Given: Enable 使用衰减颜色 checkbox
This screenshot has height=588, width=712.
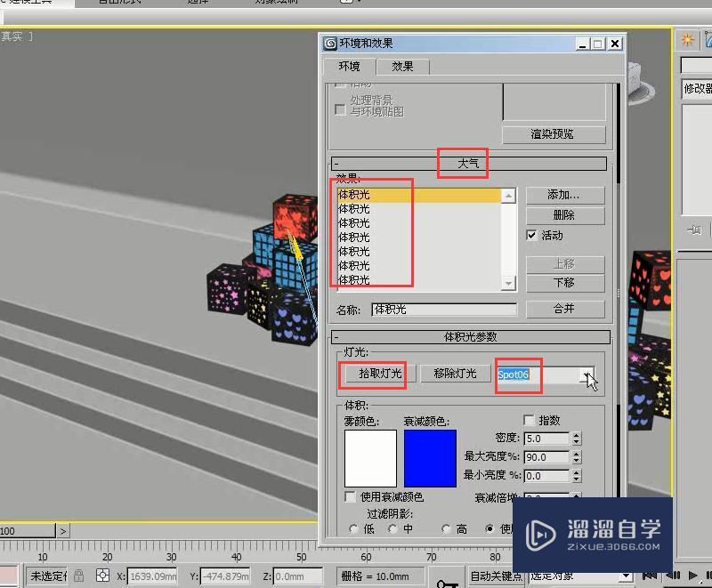Looking at the screenshot, I should 350,496.
